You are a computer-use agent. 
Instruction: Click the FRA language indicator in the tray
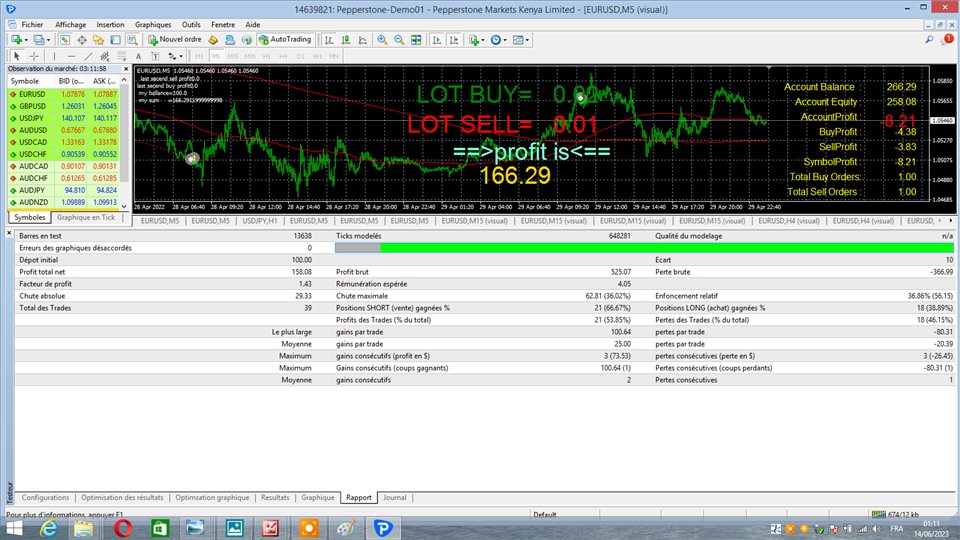point(897,528)
